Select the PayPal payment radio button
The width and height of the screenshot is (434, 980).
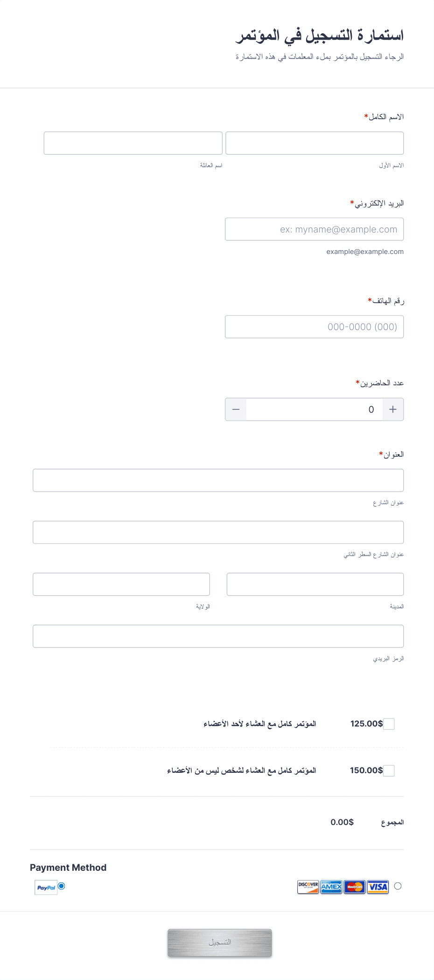coord(62,886)
